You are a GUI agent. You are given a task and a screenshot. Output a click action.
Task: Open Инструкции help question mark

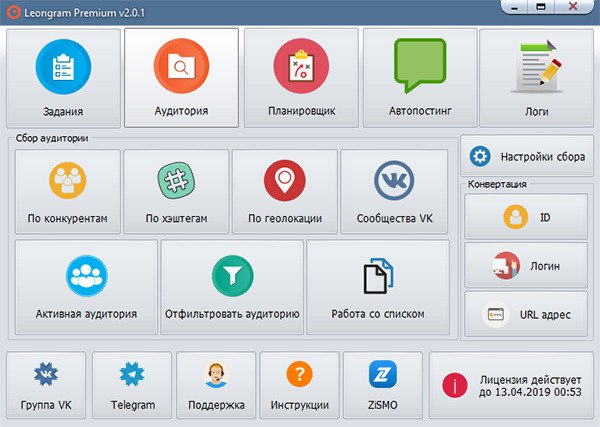tap(300, 385)
